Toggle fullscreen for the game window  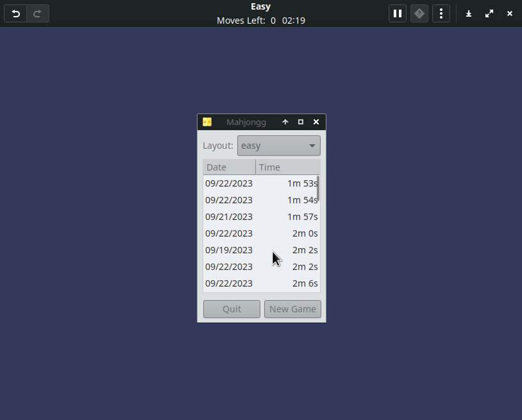tap(489, 13)
